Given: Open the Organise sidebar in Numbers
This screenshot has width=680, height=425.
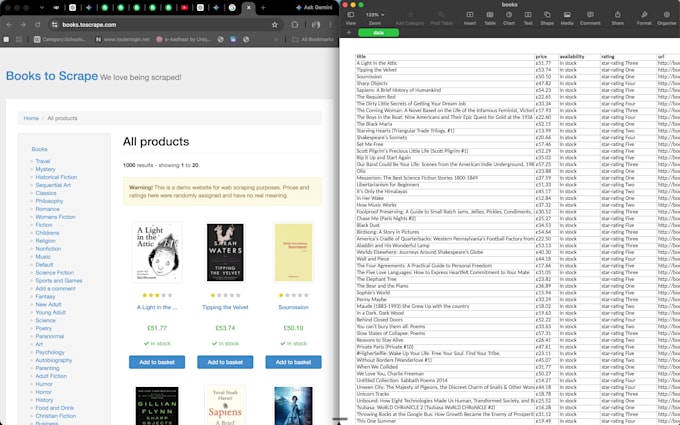Looking at the screenshot, I should 667,18.
